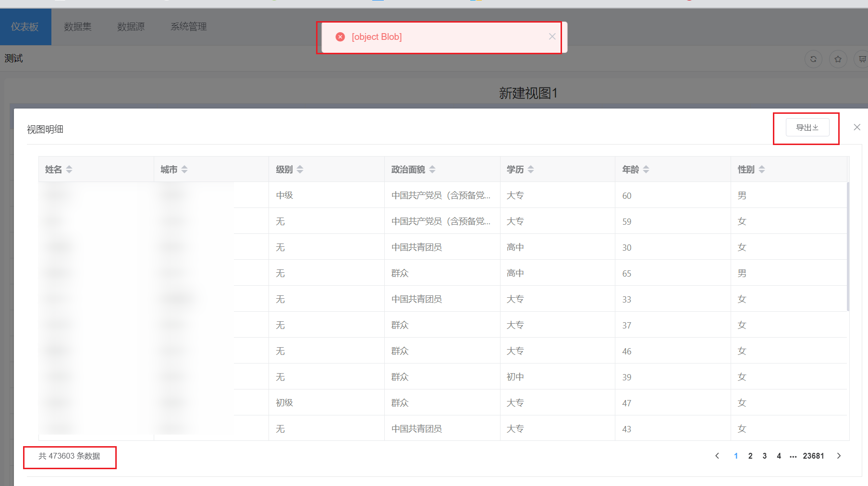This screenshot has height=486, width=868.
Task: Click age cell 60
Action: 673,195
